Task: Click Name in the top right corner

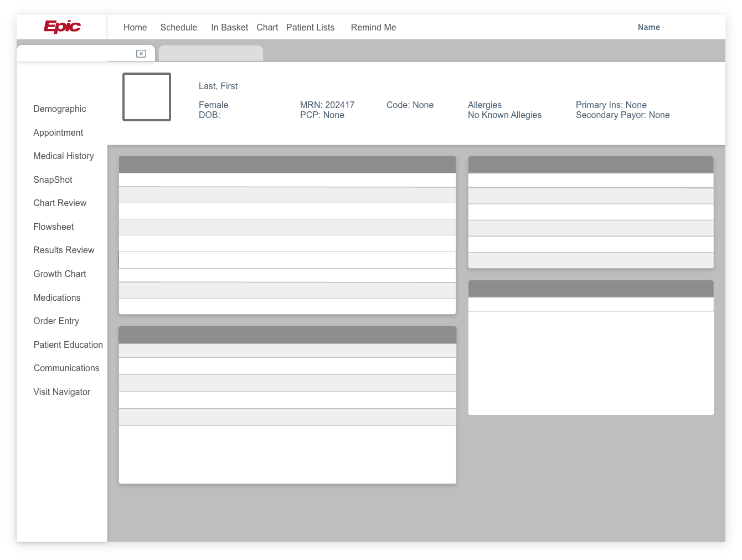Action: [x=648, y=27]
